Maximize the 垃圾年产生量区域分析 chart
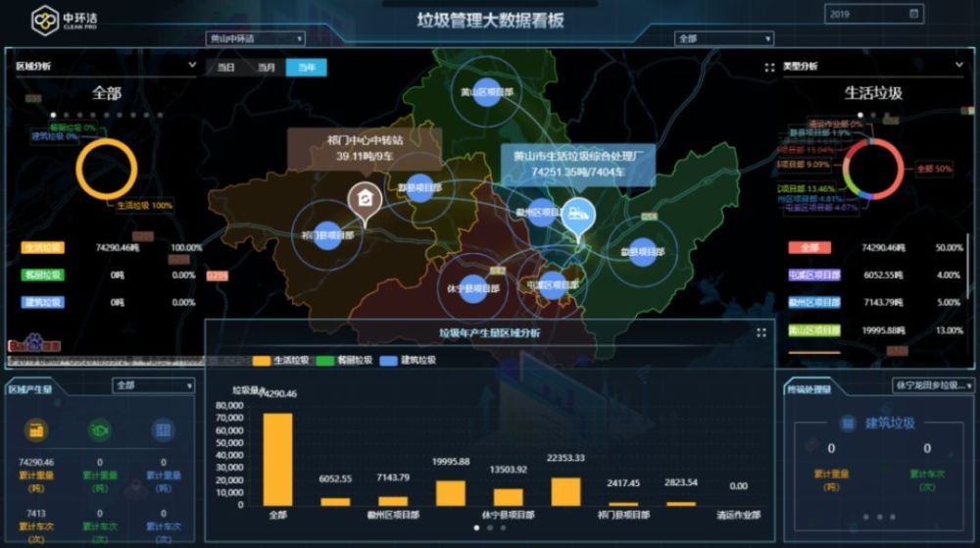Screen dimensions: 980x548 [760, 333]
